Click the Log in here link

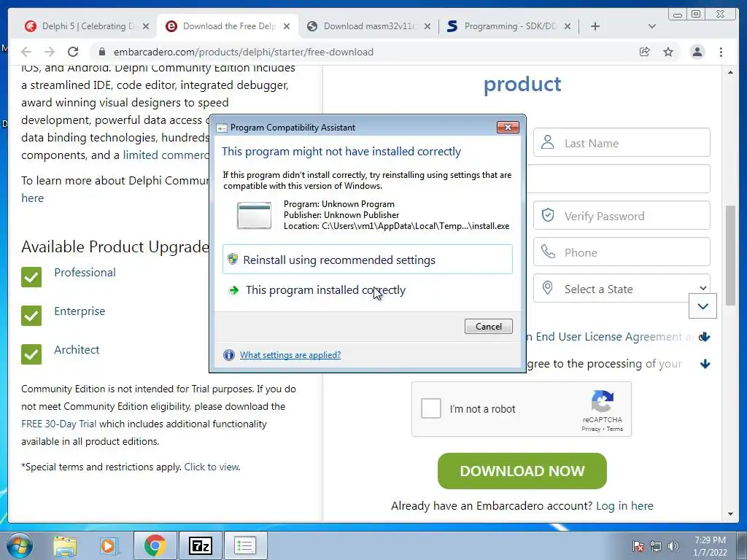click(x=624, y=506)
